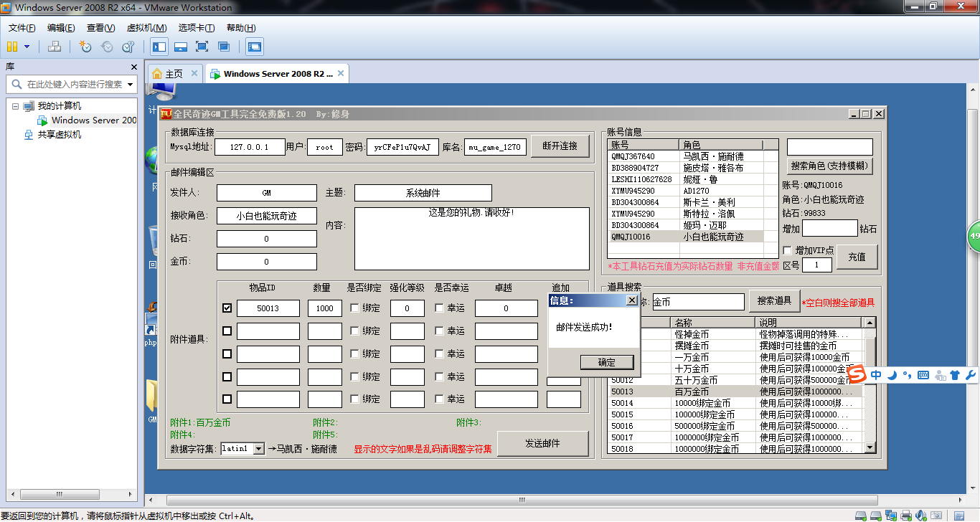This screenshot has height=522, width=980.
Task: Click the 断开连接 button
Action: pos(560,146)
